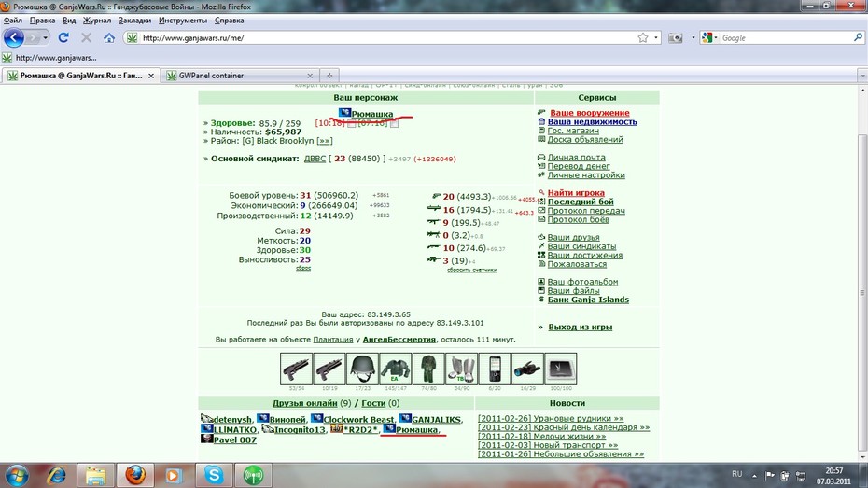Open Windows Start menu

point(17,475)
